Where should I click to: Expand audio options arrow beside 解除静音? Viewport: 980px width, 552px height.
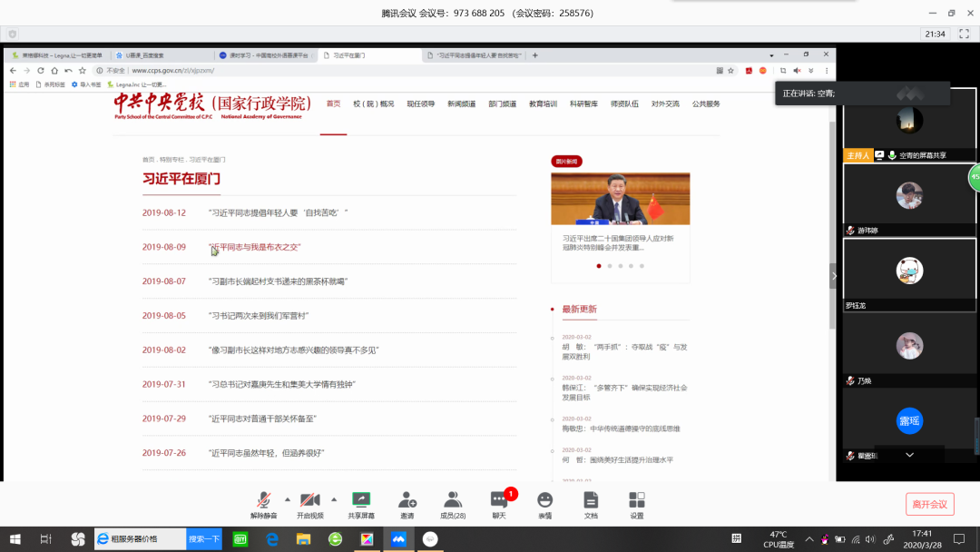(x=288, y=499)
